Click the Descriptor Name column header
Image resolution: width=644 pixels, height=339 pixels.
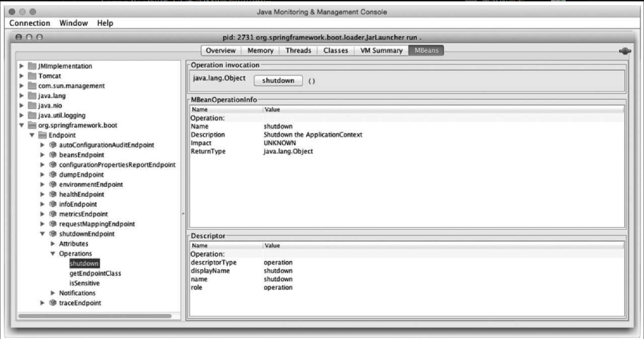(226, 246)
